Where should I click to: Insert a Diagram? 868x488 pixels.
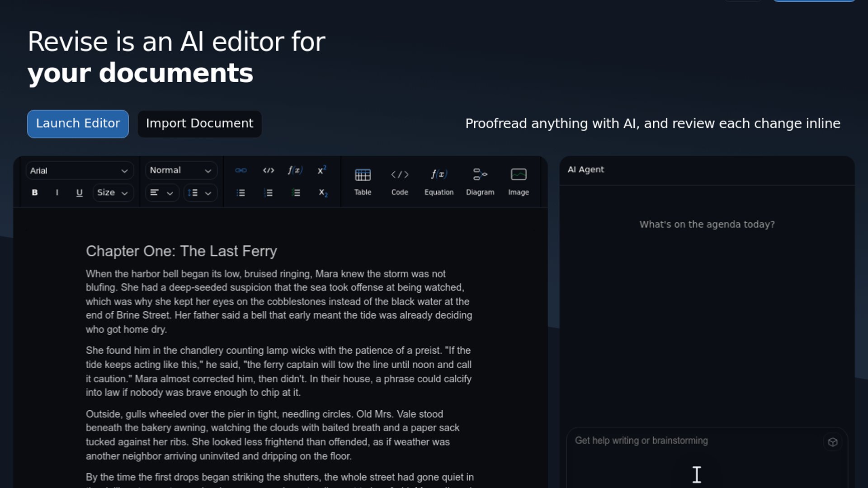click(480, 182)
